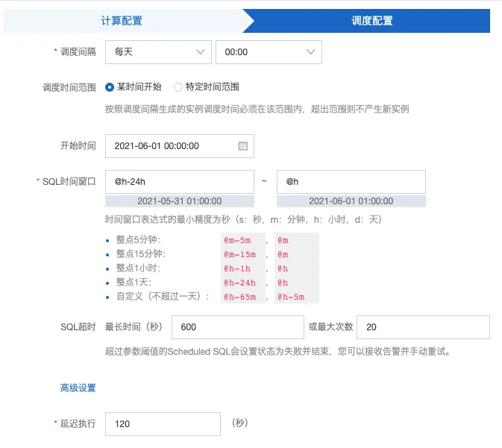The height and width of the screenshot is (448, 502).
Task: Click the @h-65m example expression
Action: (240, 297)
